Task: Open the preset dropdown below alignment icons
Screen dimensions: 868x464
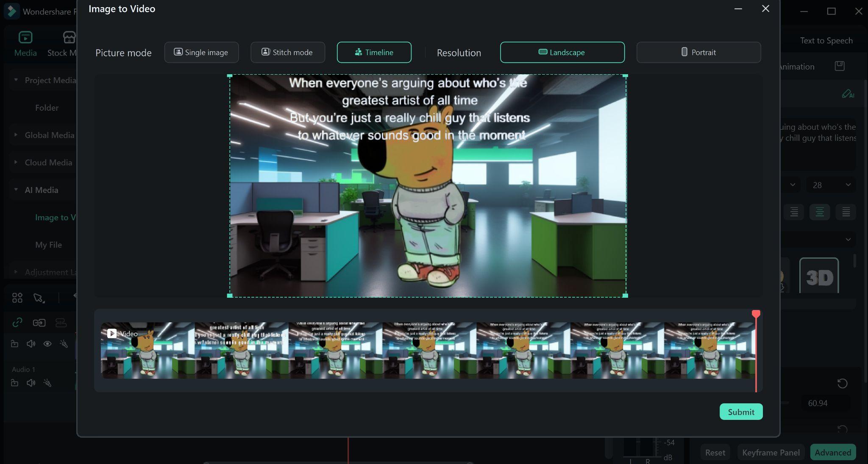Action: pyautogui.click(x=818, y=239)
